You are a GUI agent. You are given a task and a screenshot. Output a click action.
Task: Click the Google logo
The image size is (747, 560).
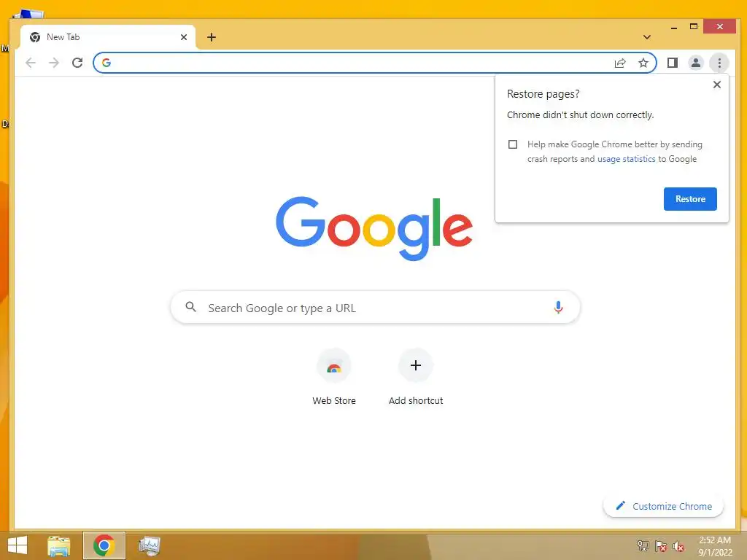(374, 228)
